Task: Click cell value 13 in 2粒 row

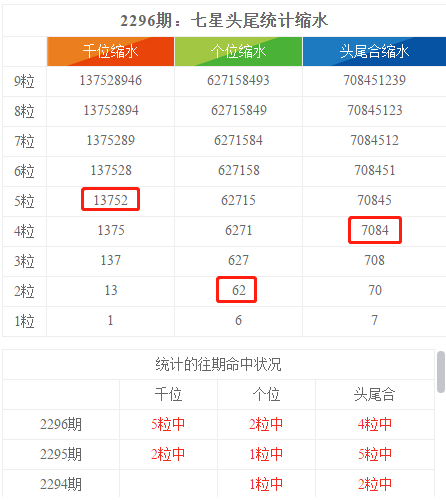Action: (x=111, y=290)
